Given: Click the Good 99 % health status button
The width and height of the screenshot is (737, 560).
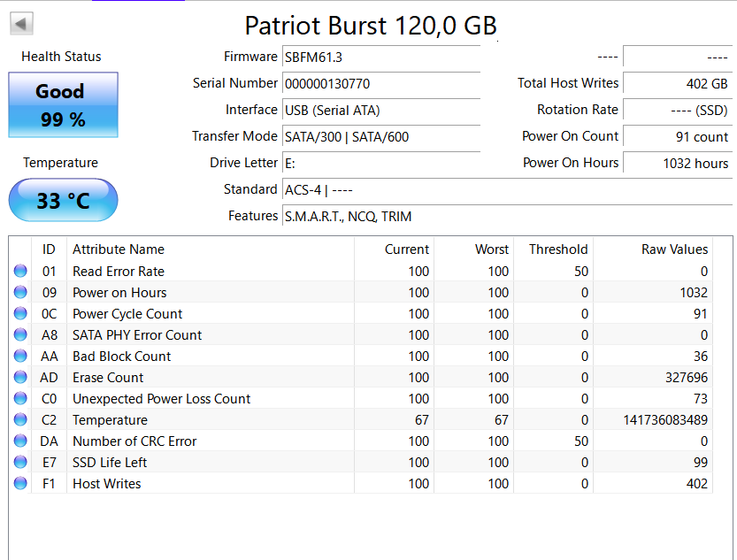Looking at the screenshot, I should click(63, 104).
